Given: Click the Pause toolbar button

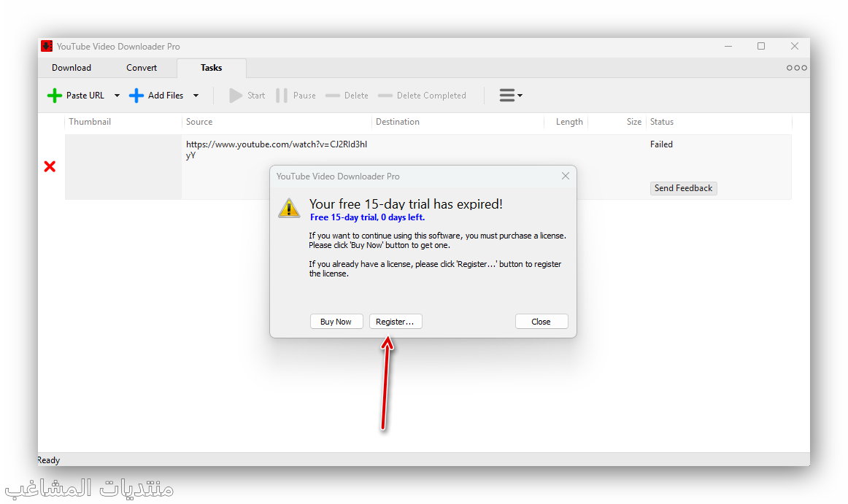Looking at the screenshot, I should pyautogui.click(x=296, y=96).
